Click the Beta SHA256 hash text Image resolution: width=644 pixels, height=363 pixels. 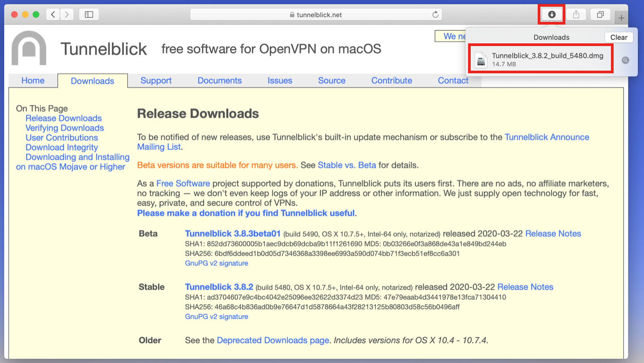[x=322, y=253]
